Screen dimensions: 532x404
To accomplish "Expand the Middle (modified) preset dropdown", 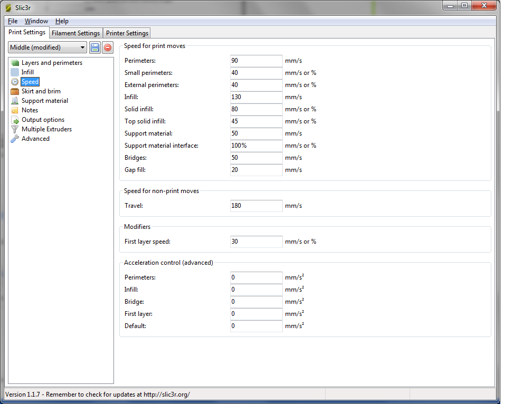I will click(x=47, y=47).
